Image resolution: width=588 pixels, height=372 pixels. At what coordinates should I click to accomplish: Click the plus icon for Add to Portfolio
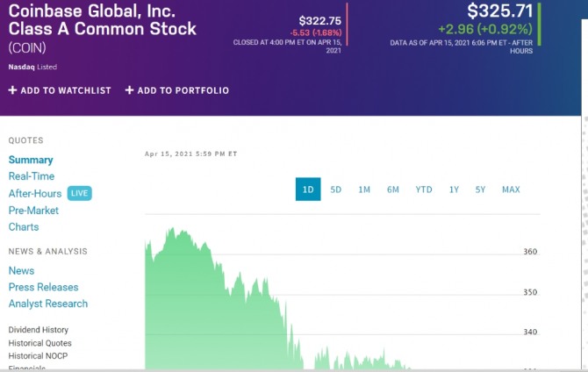[x=129, y=90]
